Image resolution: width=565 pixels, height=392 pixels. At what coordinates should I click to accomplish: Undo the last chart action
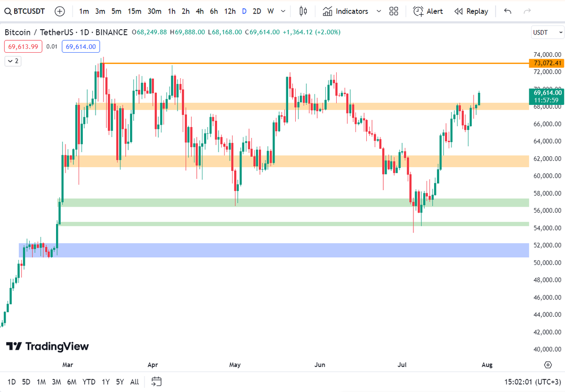click(x=508, y=11)
